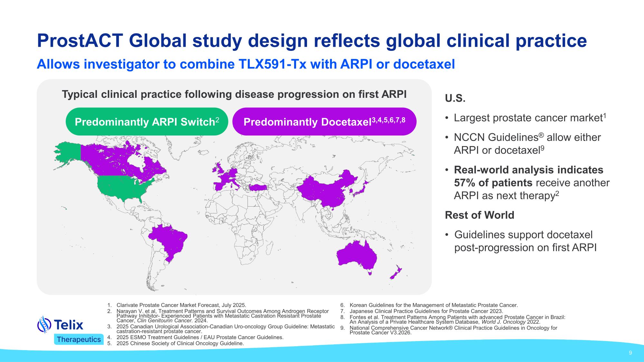Image resolution: width=644 pixels, height=362 pixels.
Task: Click the Telix helix logo icon
Action: (x=44, y=324)
